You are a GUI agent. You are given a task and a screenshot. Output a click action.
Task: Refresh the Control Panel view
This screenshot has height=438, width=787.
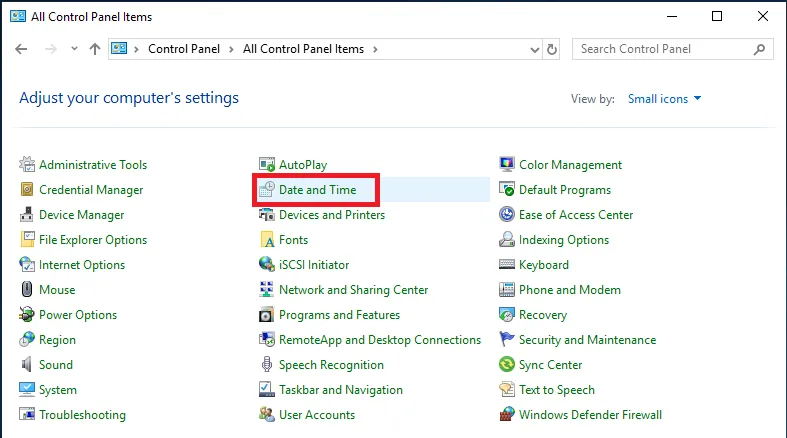pyautogui.click(x=552, y=49)
